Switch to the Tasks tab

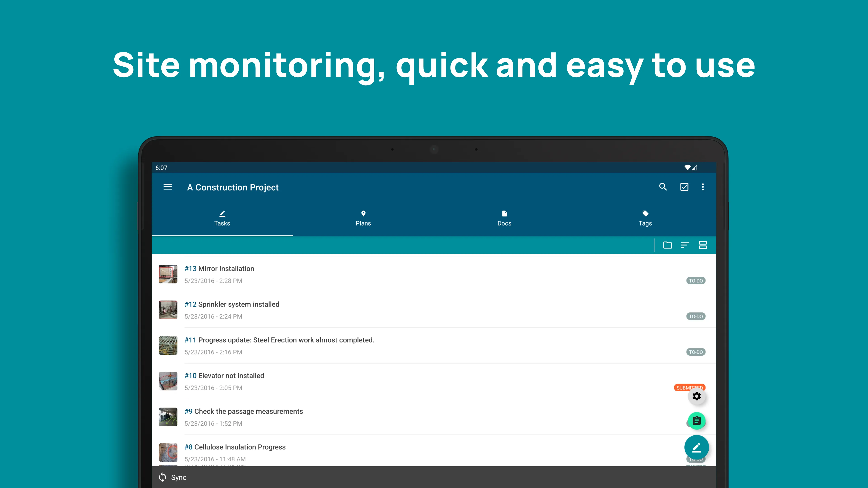[222, 218]
